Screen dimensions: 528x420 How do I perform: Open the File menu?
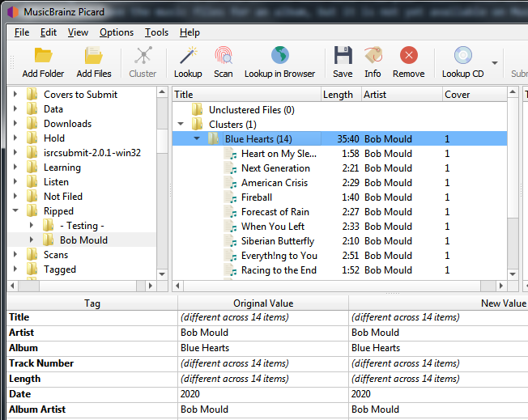click(x=22, y=32)
